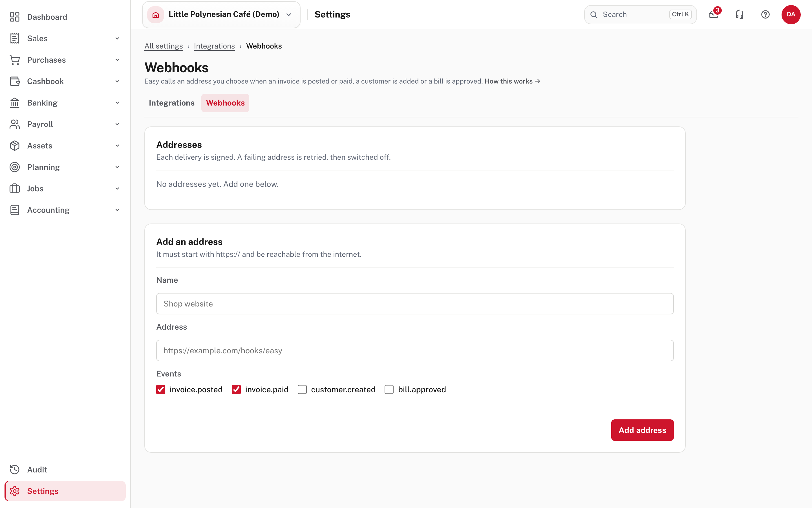Click the Jobs briefcase icon
Viewport: 812px width, 508px height.
click(x=14, y=189)
